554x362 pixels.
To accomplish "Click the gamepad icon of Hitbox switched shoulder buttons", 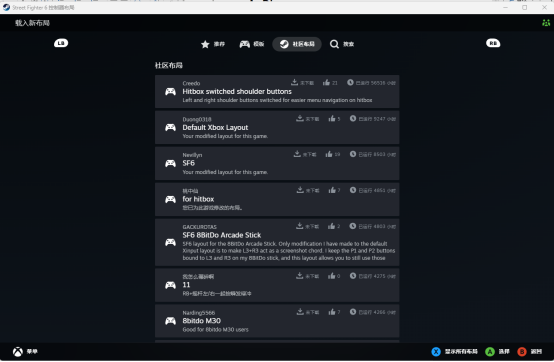I will (170, 91).
